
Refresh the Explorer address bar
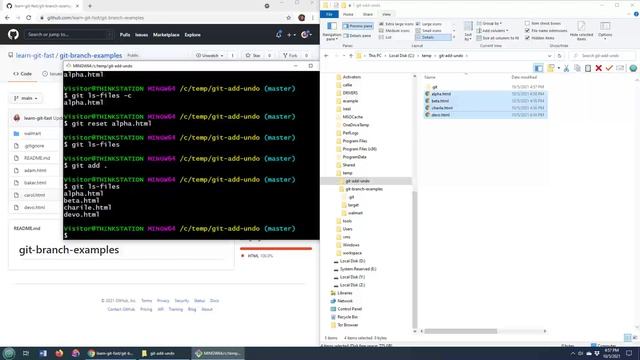[560, 56]
